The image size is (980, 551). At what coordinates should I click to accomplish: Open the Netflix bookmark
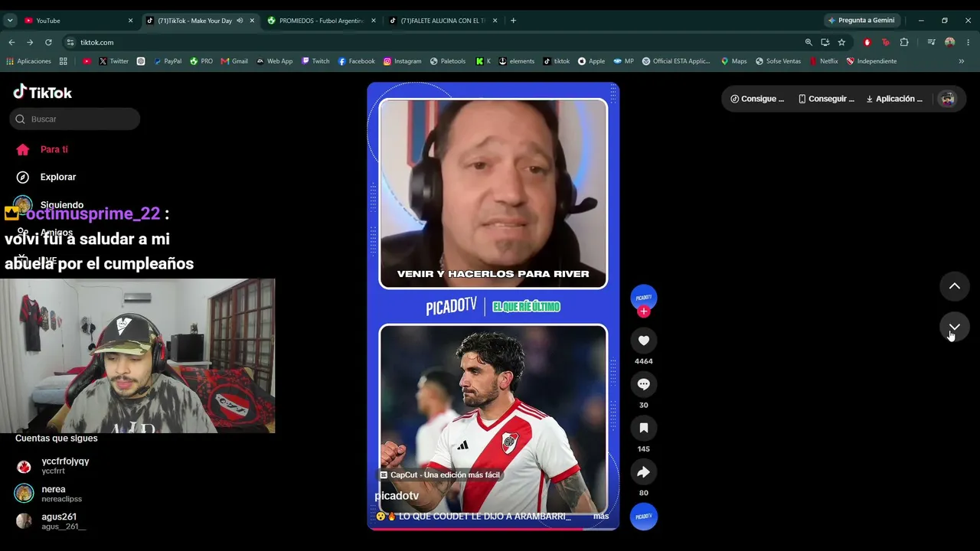point(824,61)
